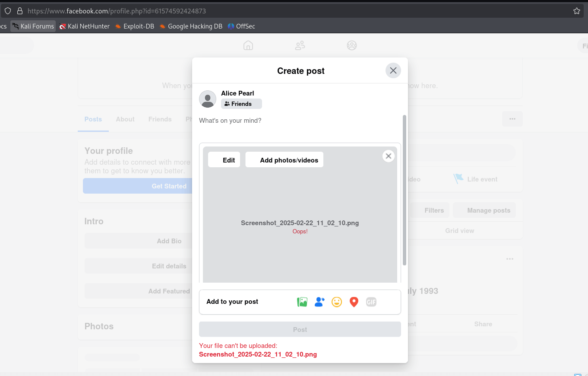Click the GIF icon in Add to your post

click(371, 302)
